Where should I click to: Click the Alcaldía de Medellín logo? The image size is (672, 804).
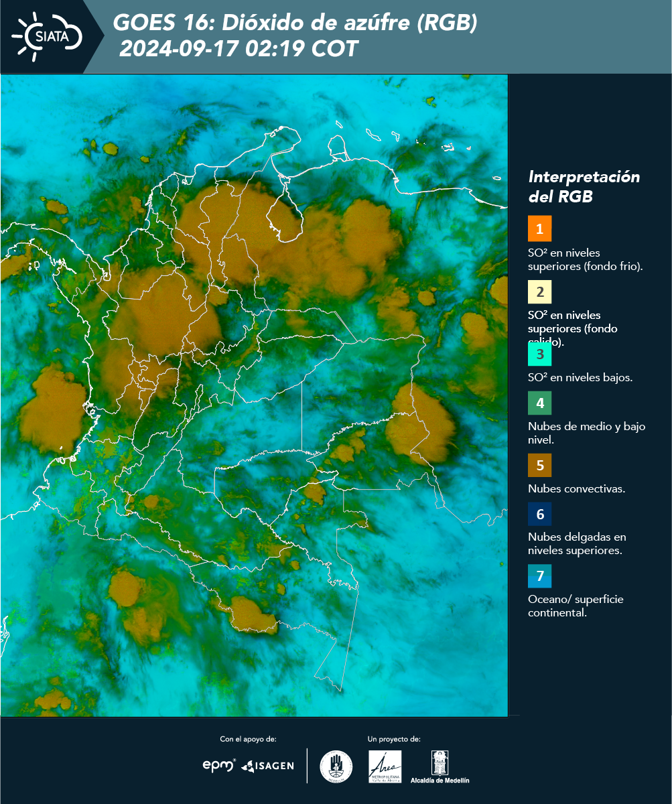[440, 766]
